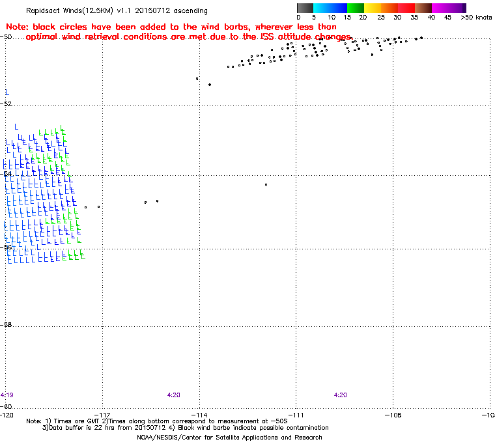The image size is (495, 448).
Task: Click the '-114' longitude axis label
Action: point(199,415)
